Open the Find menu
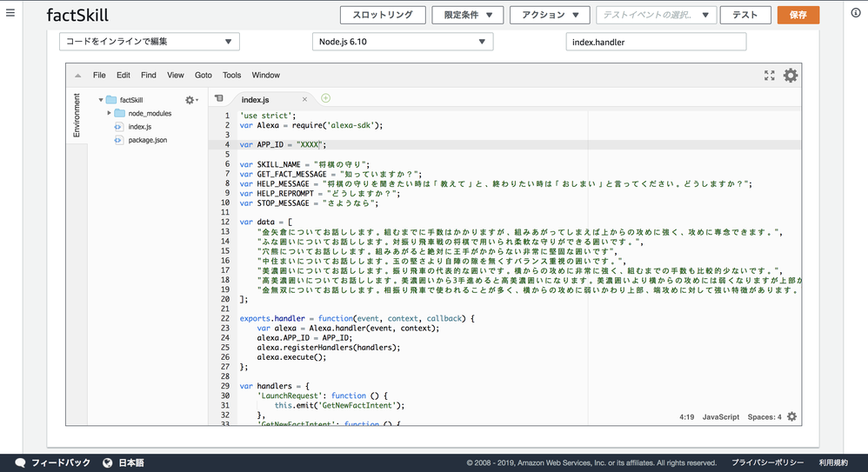This screenshot has height=472, width=868. point(149,76)
